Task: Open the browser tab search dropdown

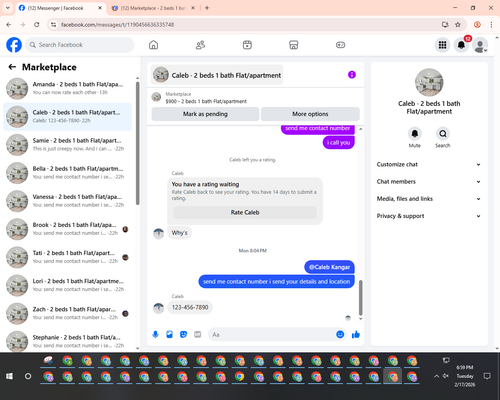Action: (8, 8)
